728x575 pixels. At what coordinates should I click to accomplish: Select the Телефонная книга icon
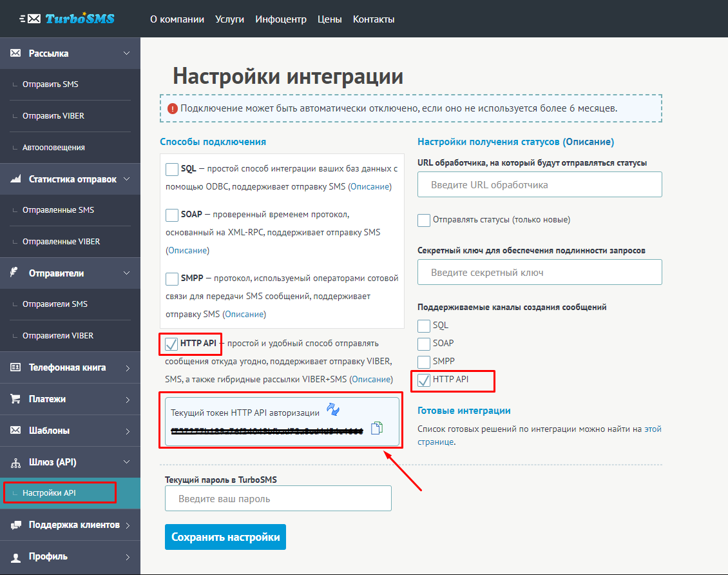(x=16, y=367)
